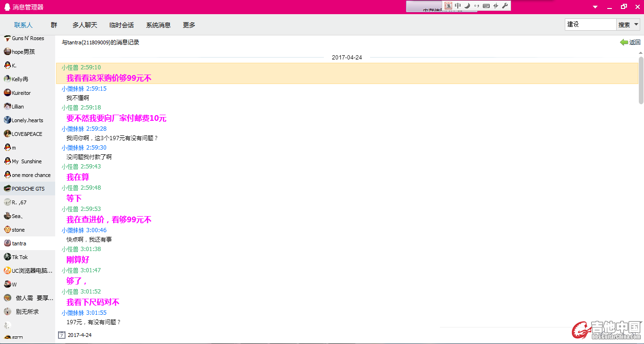Open the 更多 tab
Image resolution: width=644 pixels, height=344 pixels.
click(x=189, y=25)
